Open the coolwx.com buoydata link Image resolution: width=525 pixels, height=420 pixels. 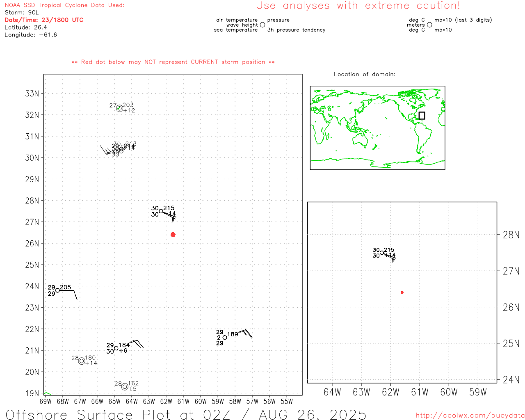pyautogui.click(x=470, y=415)
